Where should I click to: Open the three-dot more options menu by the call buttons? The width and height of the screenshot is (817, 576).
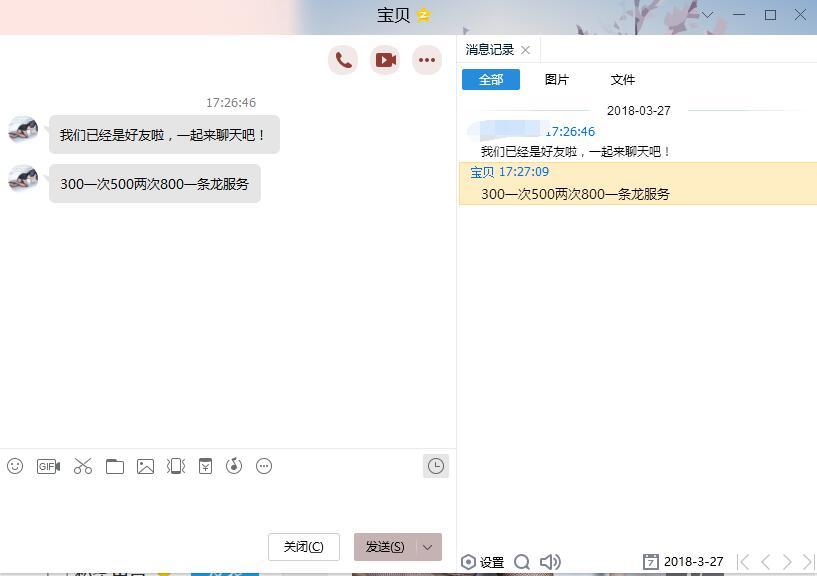tap(427, 60)
